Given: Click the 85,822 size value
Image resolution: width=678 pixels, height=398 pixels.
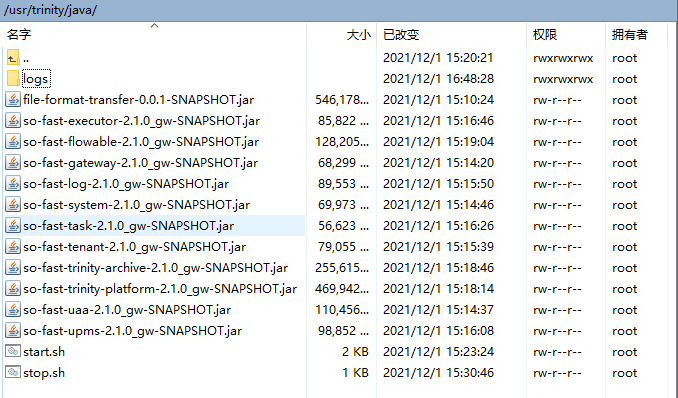Looking at the screenshot, I should [x=343, y=121].
